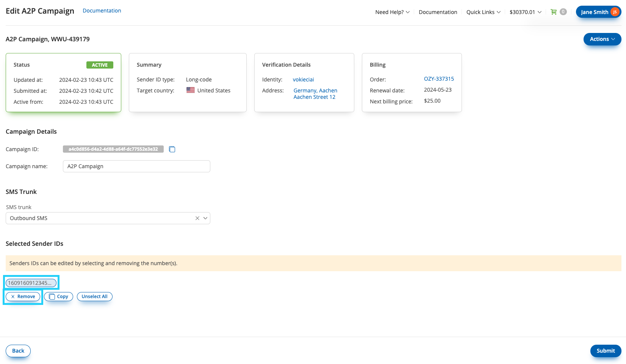Remove the selected sender ID

click(23, 297)
